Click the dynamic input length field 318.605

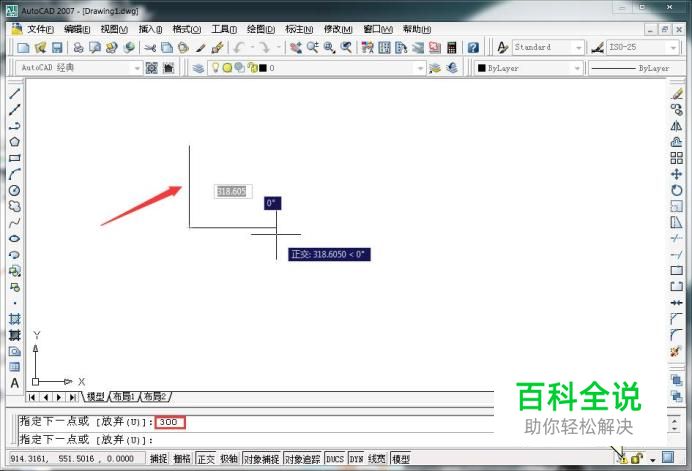[233, 191]
